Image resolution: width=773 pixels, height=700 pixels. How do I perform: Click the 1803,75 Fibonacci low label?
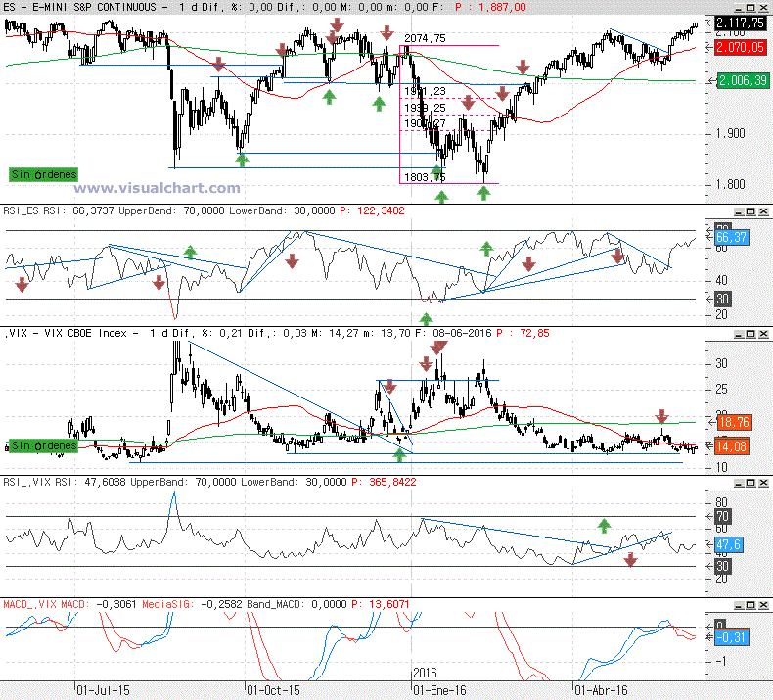425,177
